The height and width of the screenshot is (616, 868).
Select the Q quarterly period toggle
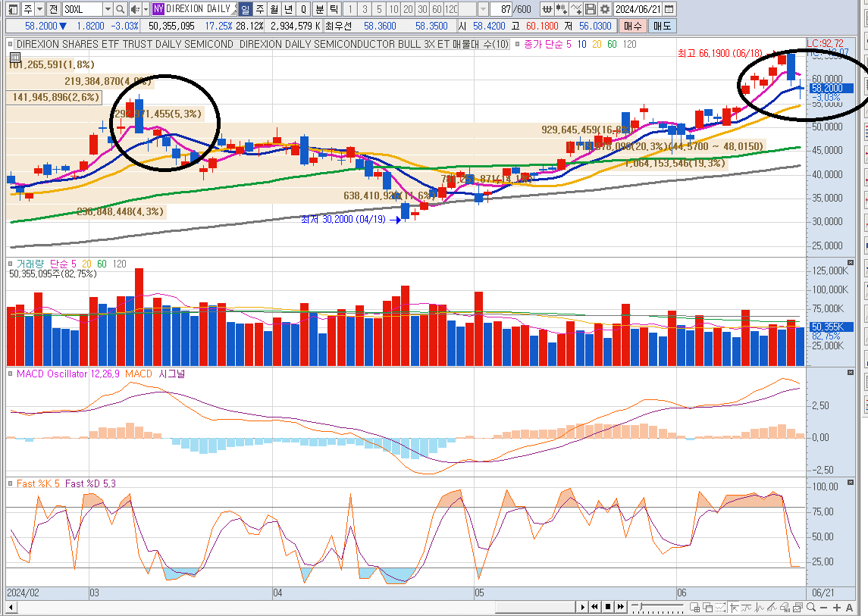point(303,9)
